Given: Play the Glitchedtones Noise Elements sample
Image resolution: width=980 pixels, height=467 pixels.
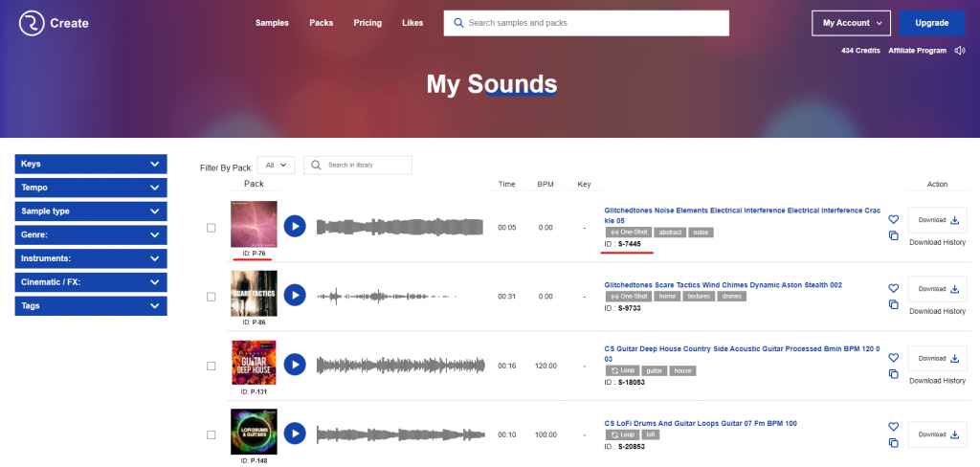Looking at the screenshot, I should (295, 227).
